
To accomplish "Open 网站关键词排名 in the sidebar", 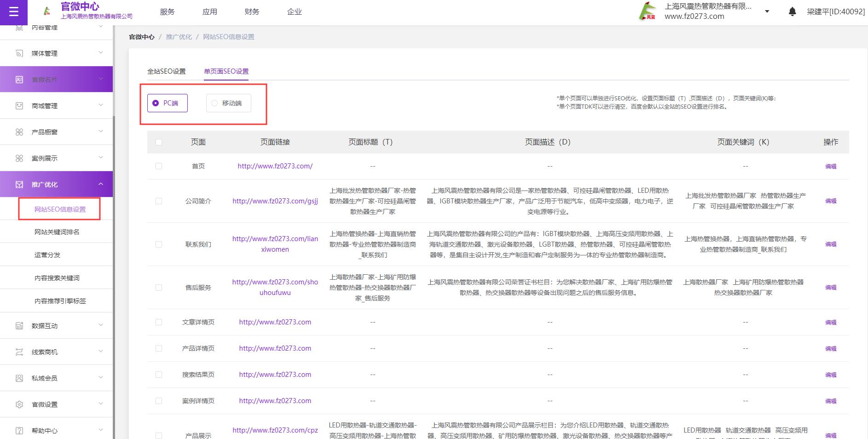I will tap(57, 232).
